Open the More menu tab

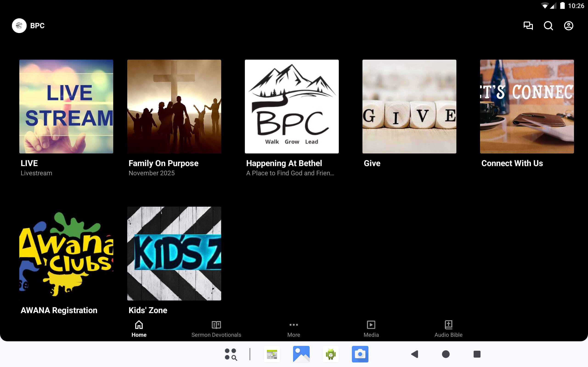point(294,329)
